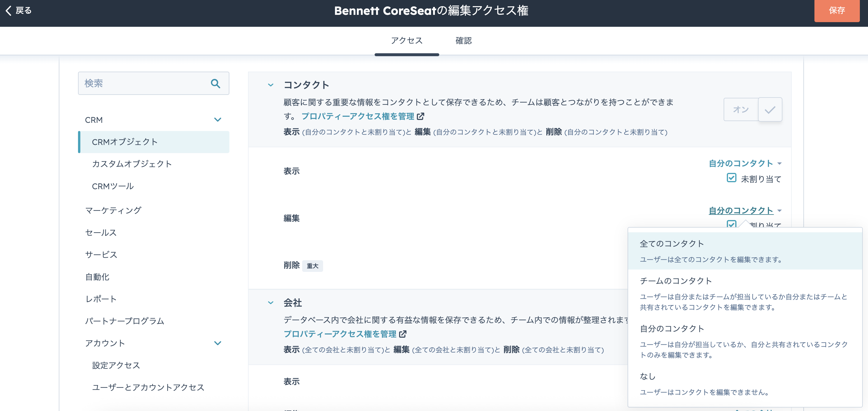Collapse the コンタクト section chevron

271,85
